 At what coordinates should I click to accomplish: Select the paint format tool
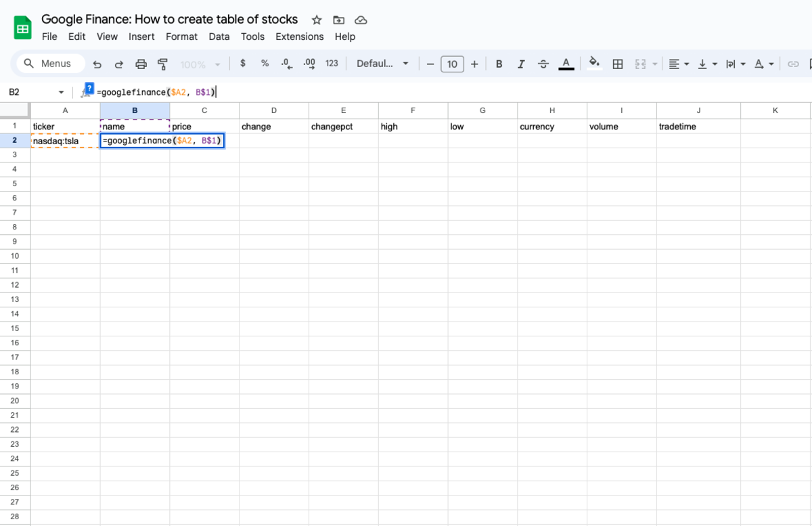pyautogui.click(x=162, y=64)
